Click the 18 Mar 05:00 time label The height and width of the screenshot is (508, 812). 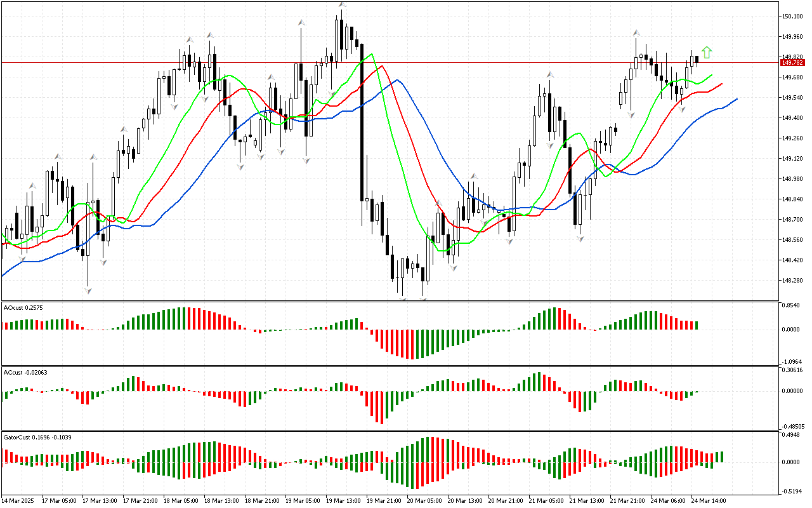click(x=181, y=500)
